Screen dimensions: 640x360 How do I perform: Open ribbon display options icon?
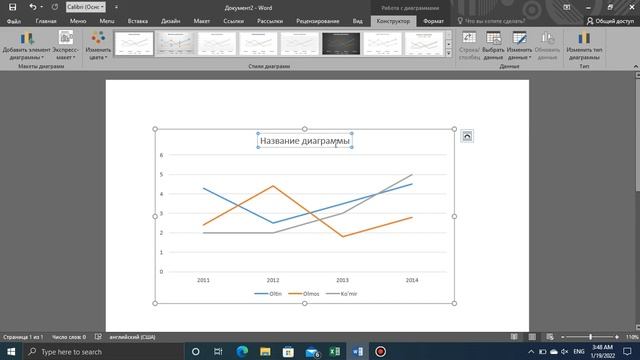point(567,7)
